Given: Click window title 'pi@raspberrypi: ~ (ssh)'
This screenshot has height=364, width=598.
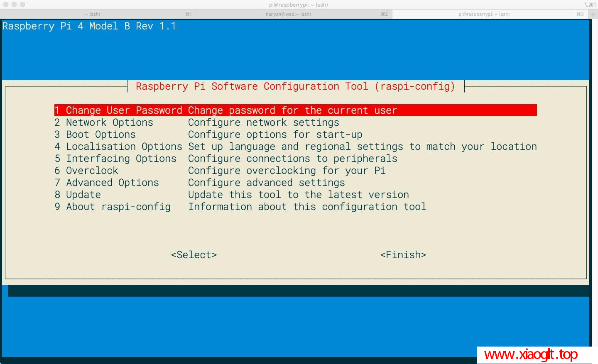Looking at the screenshot, I should click(299, 5).
